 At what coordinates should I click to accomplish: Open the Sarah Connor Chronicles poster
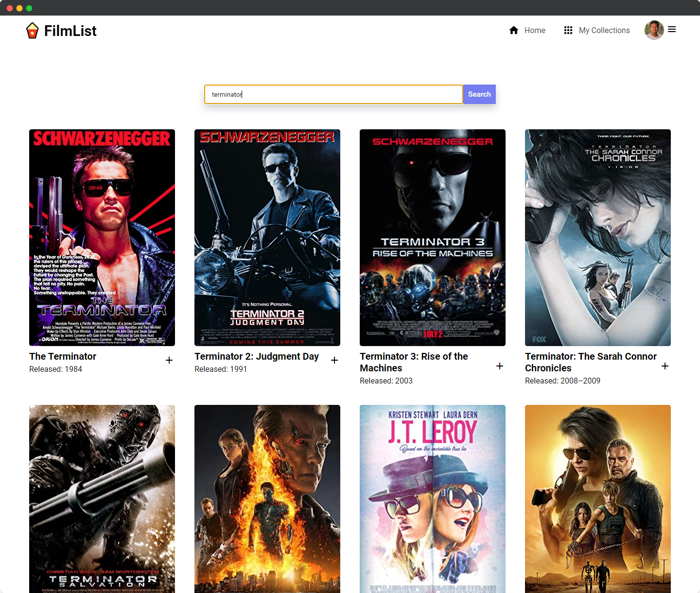tap(598, 238)
